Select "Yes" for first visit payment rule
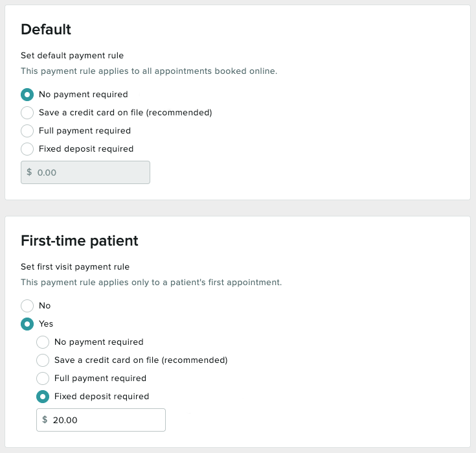This screenshot has height=453, width=476. 27,324
